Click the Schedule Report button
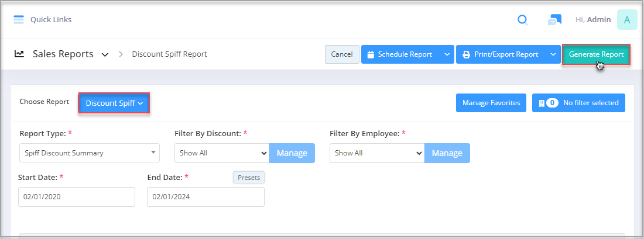Viewport: 644px width, 239px height. 400,54
